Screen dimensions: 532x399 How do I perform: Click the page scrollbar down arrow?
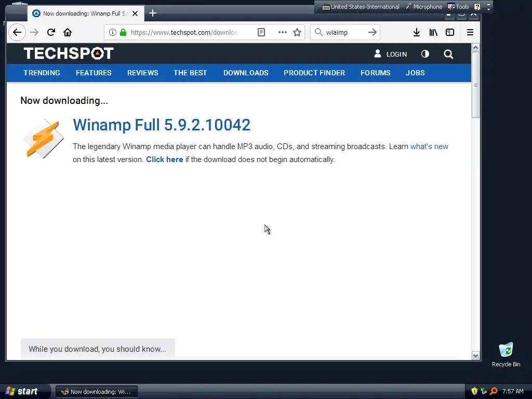[476, 355]
